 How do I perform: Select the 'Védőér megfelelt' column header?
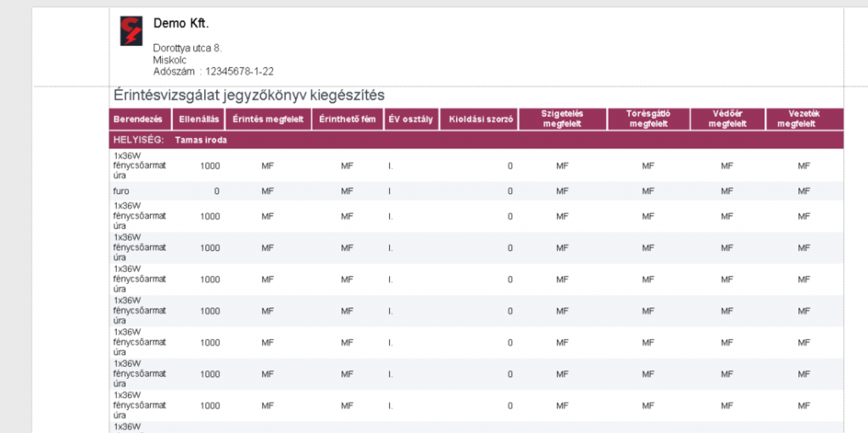click(x=727, y=119)
